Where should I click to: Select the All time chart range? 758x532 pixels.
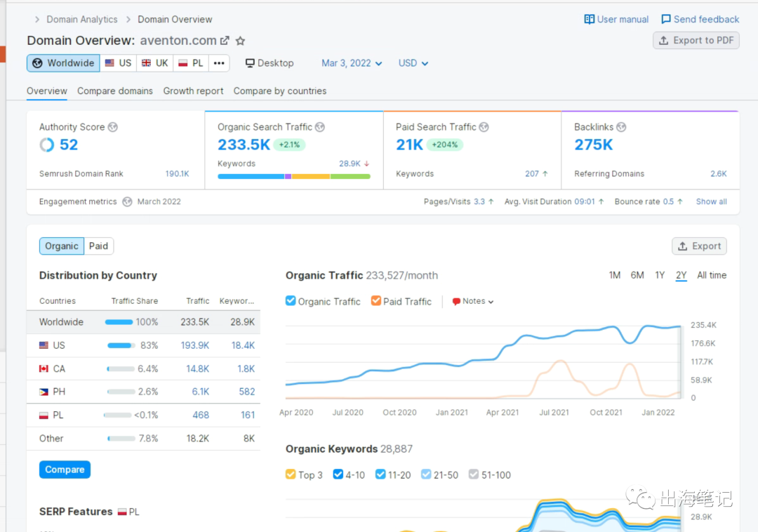click(711, 275)
